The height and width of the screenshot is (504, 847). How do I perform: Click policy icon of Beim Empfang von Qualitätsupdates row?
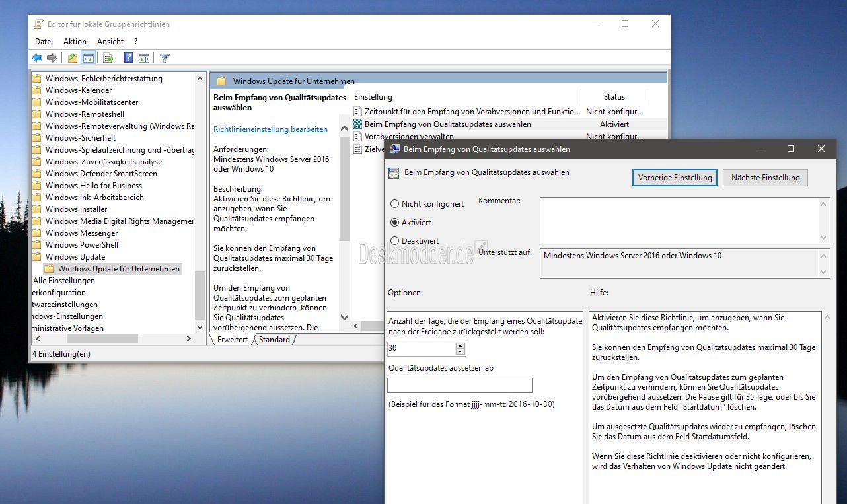pyautogui.click(x=358, y=124)
